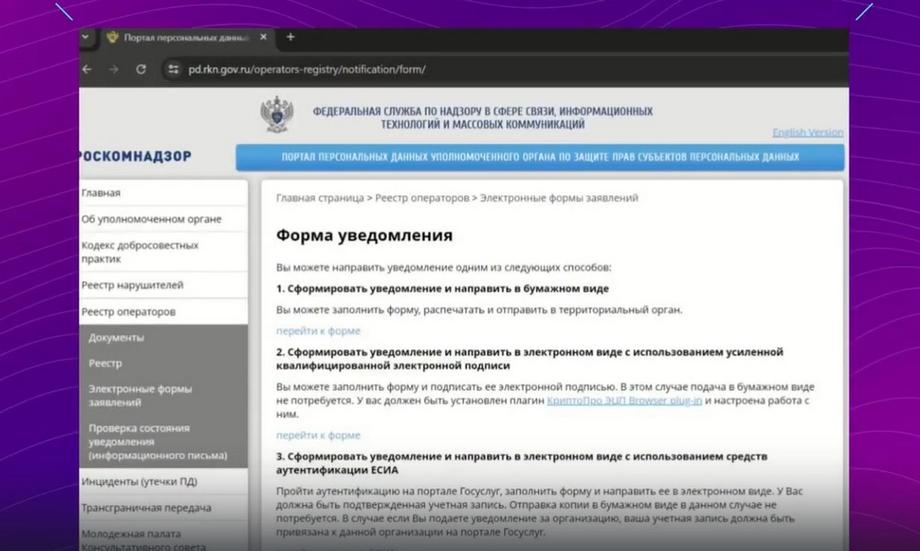Click the browser forward arrow
Viewport: 920px width, 551px height.
(x=114, y=69)
